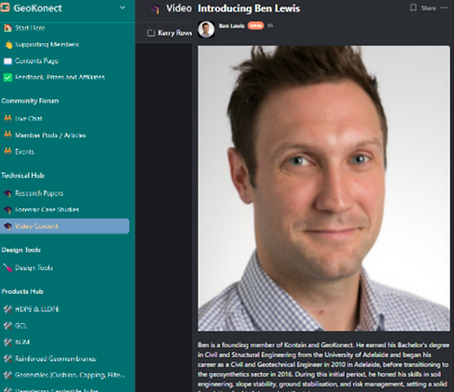Open the post options ellipsis menu
454x392 pixels.
[444, 8]
